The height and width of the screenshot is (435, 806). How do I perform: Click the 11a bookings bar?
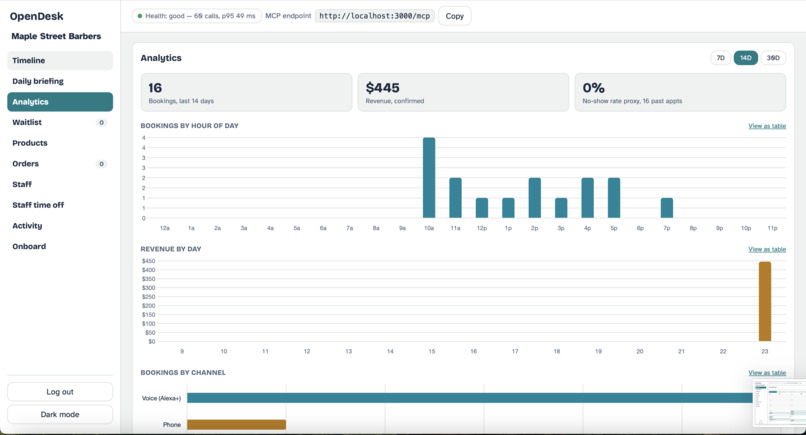(x=455, y=198)
